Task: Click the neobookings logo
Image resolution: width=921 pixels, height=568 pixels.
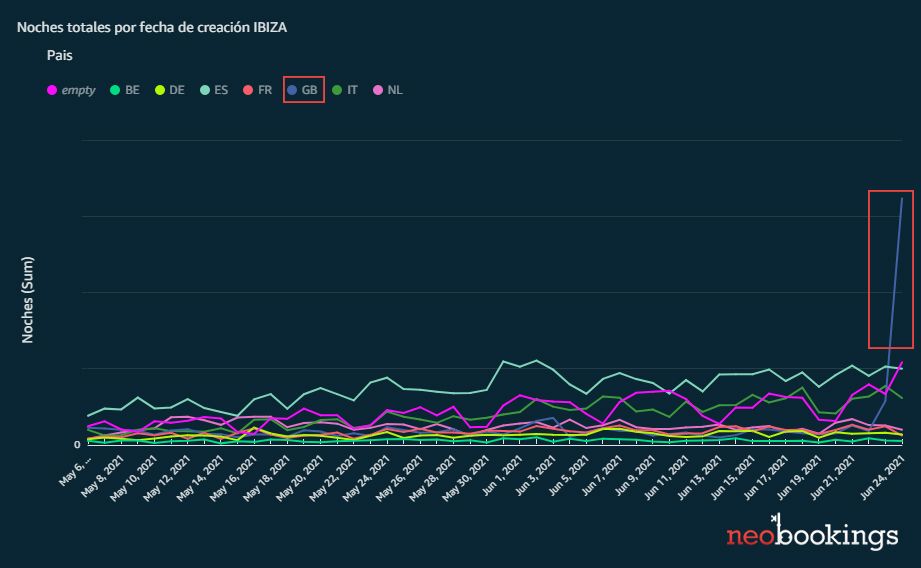Action: tap(811, 535)
